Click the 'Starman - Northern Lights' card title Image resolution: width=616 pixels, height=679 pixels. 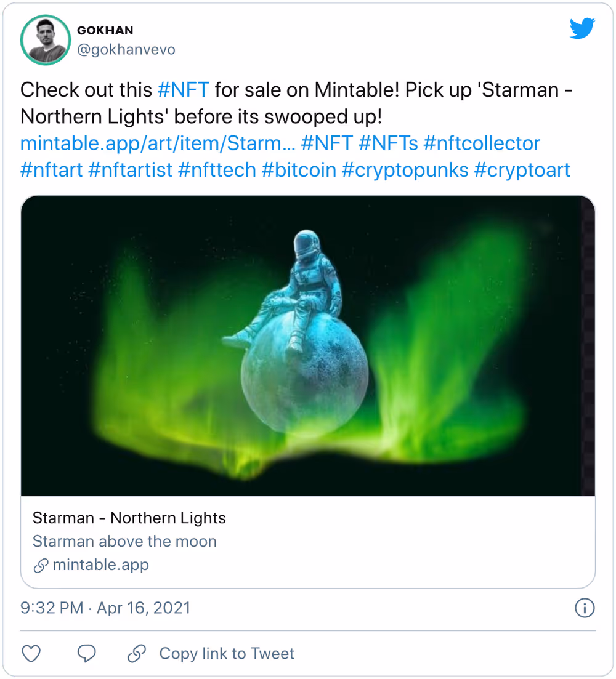tap(129, 518)
